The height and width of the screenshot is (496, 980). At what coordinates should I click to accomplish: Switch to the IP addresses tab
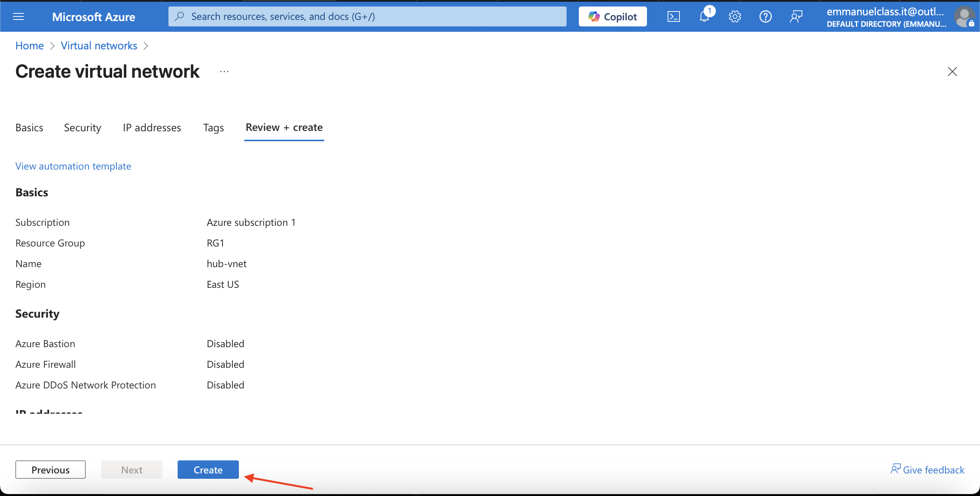click(x=152, y=127)
